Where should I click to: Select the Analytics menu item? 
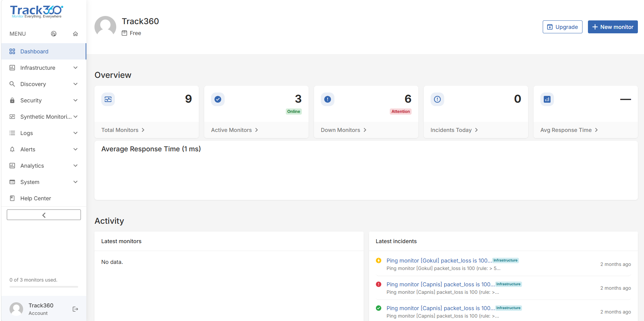[43, 166]
